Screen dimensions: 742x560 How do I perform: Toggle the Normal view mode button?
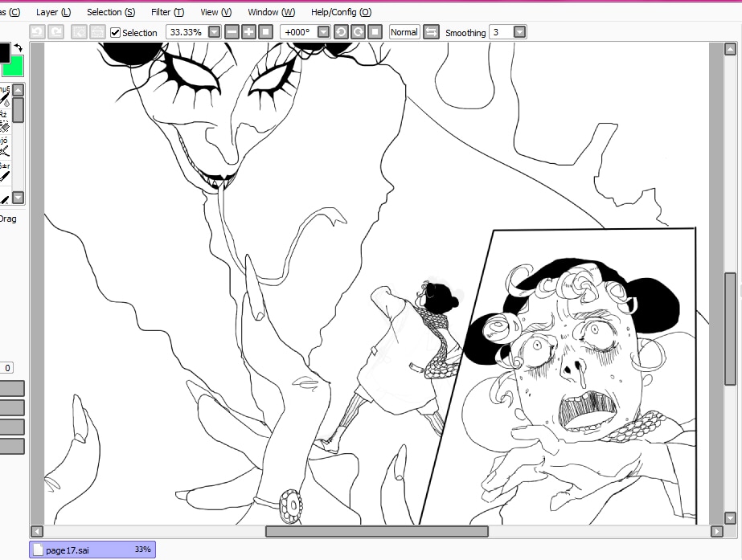(x=404, y=32)
